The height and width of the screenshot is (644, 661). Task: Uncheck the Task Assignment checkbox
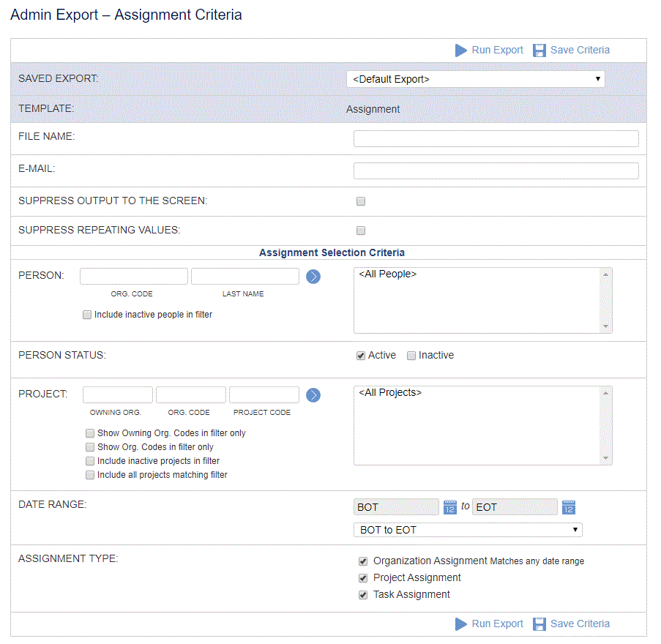363,595
